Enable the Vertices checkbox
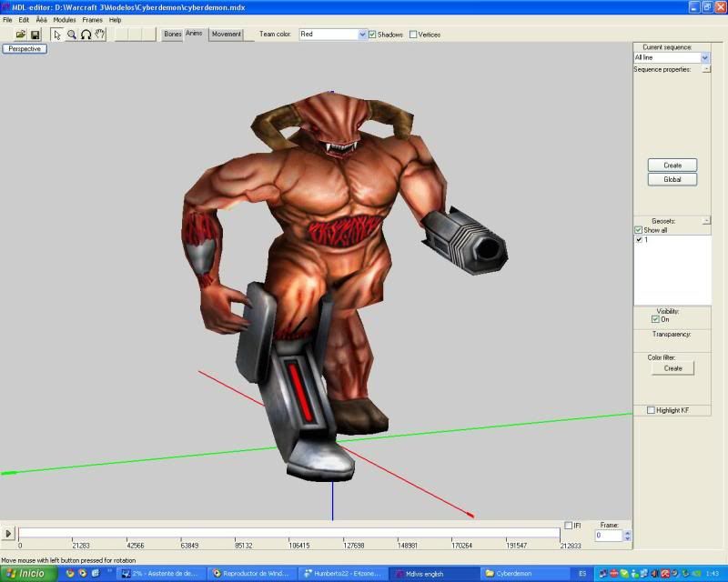 [x=413, y=35]
